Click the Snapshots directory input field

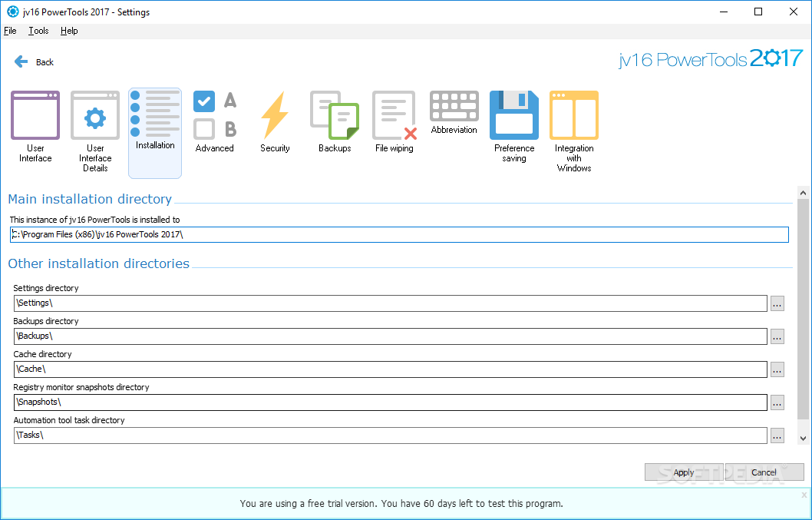coord(391,402)
